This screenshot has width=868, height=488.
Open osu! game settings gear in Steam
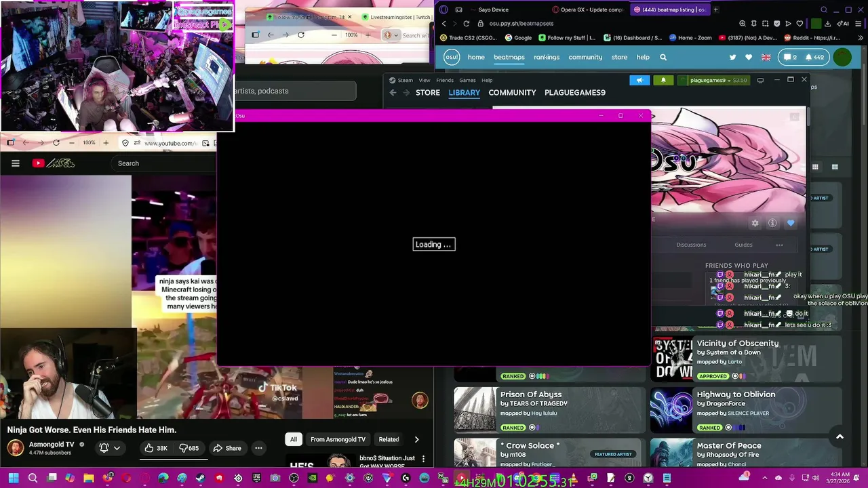point(755,223)
